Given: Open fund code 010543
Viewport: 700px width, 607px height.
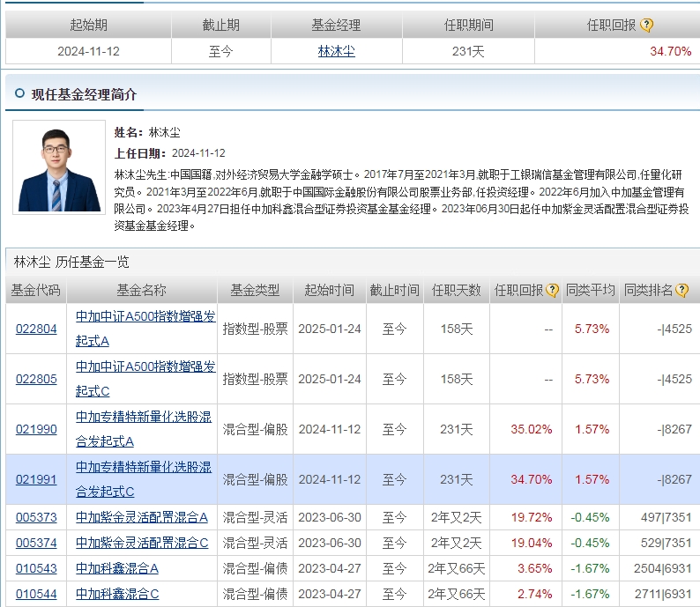Looking at the screenshot, I should (36, 568).
